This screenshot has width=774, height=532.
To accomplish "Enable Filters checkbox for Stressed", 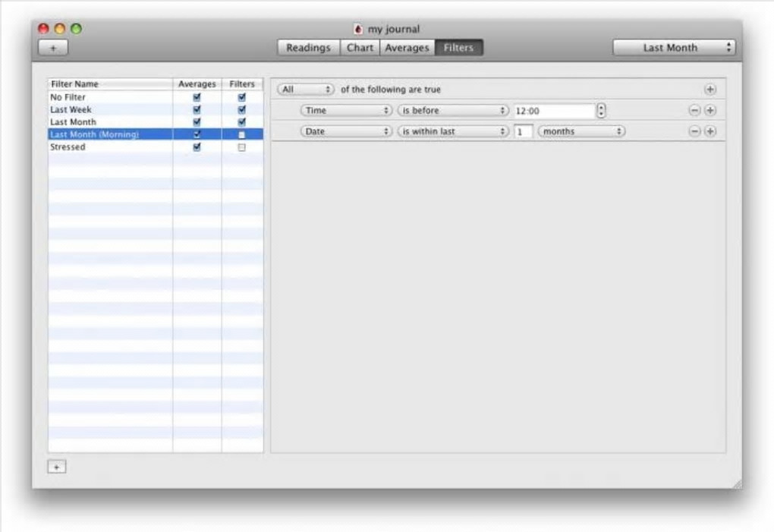I will [241, 147].
